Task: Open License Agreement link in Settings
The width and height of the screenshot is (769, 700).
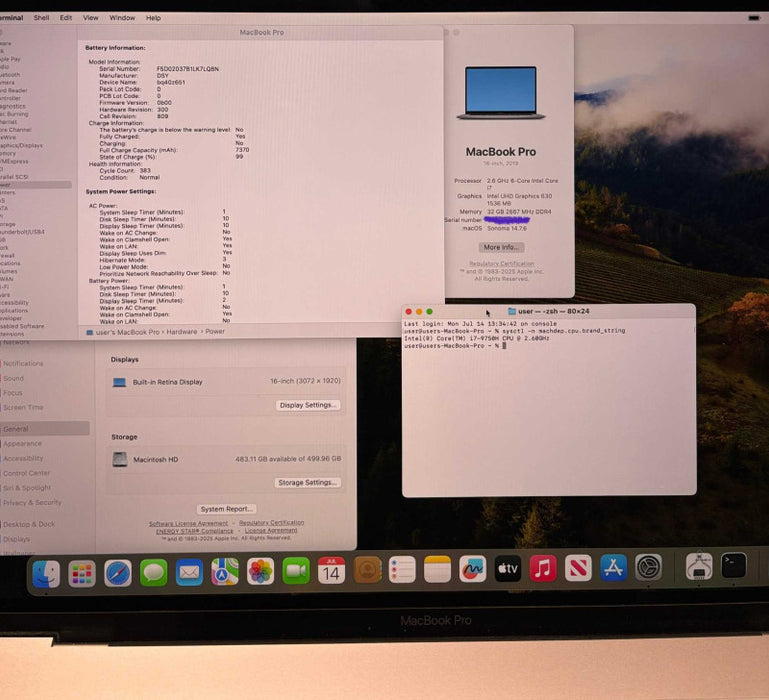Action: pyautogui.click(x=271, y=530)
